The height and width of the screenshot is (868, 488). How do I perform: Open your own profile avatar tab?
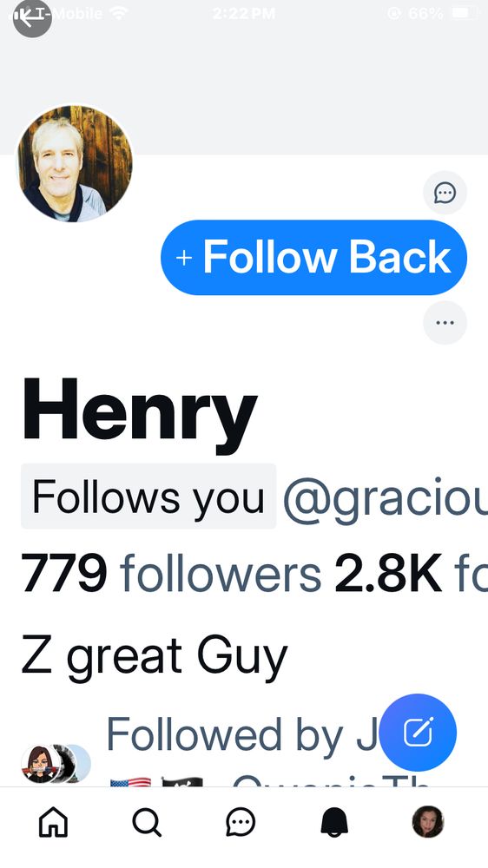(x=428, y=822)
